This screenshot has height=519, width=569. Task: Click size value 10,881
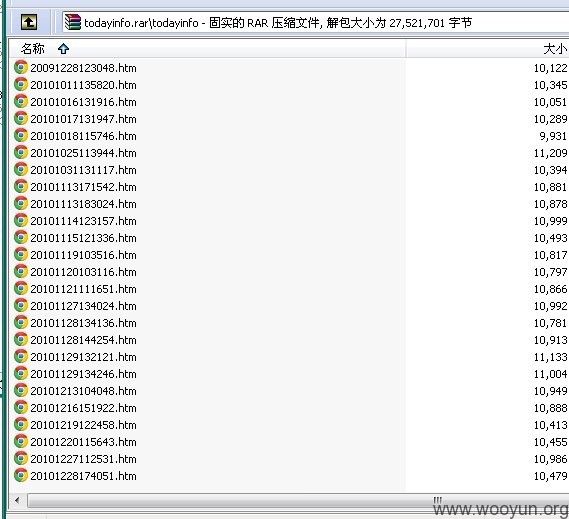550,187
